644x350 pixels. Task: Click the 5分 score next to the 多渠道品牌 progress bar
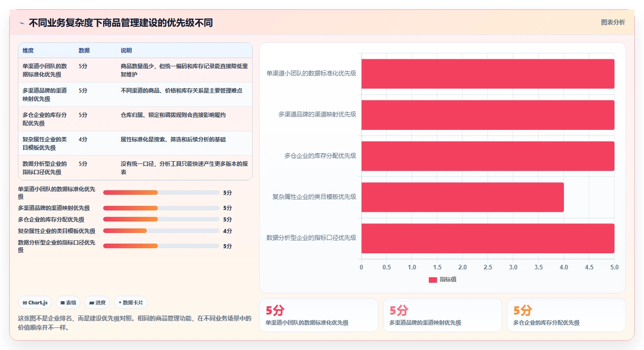coord(227,208)
